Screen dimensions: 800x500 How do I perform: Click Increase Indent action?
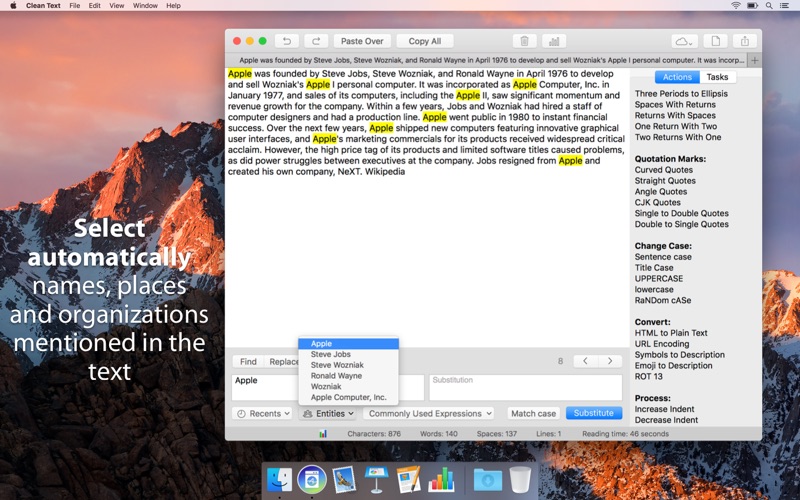(664, 409)
